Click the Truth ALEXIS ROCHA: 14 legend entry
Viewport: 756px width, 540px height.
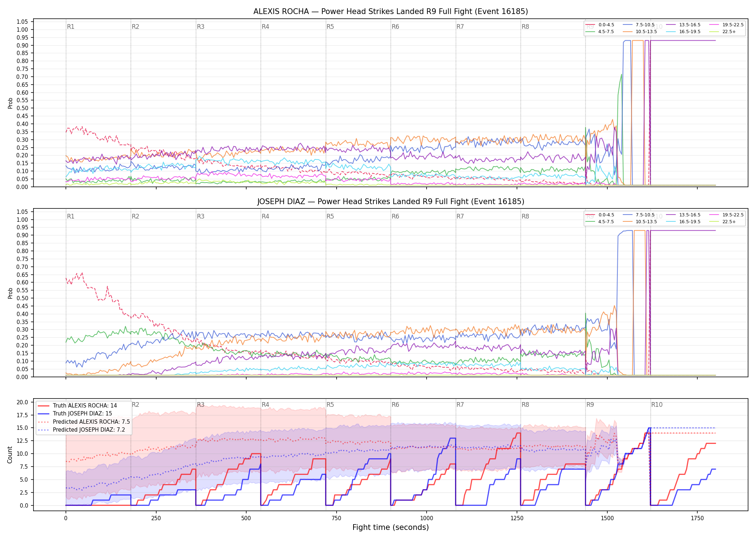point(77,405)
